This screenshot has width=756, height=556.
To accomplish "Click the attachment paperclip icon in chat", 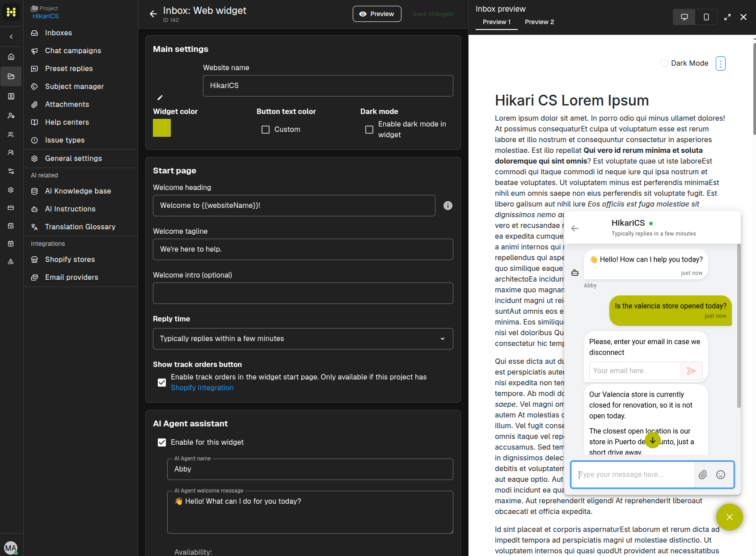I will tap(703, 475).
